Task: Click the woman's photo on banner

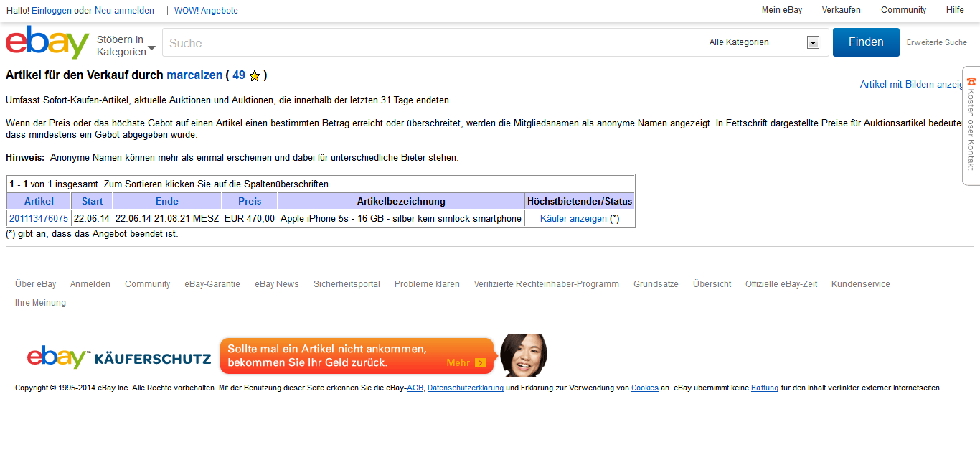Action: pyautogui.click(x=523, y=356)
